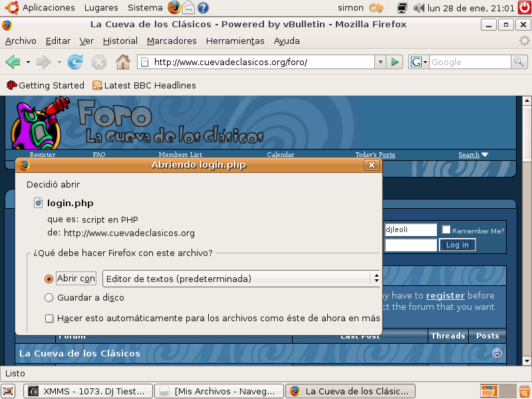
Task: Select the Abrir con radio button
Action: click(49, 279)
